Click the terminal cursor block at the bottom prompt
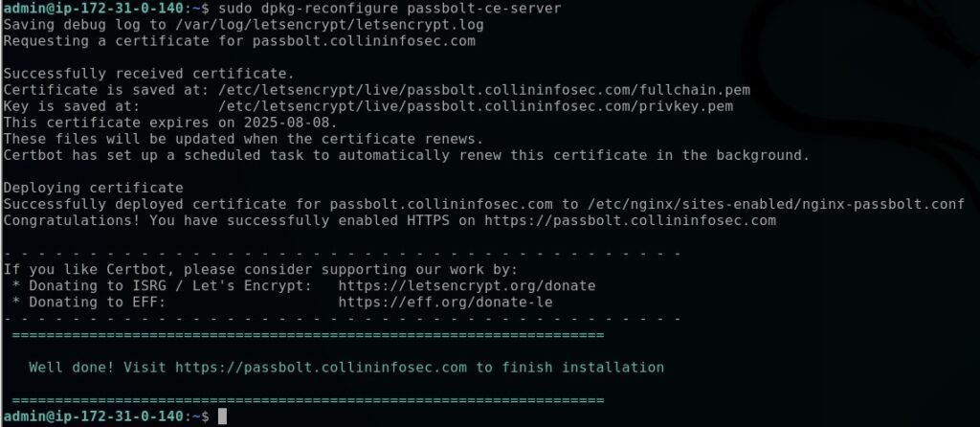Viewport: 980px width, 427px height. [x=222, y=416]
